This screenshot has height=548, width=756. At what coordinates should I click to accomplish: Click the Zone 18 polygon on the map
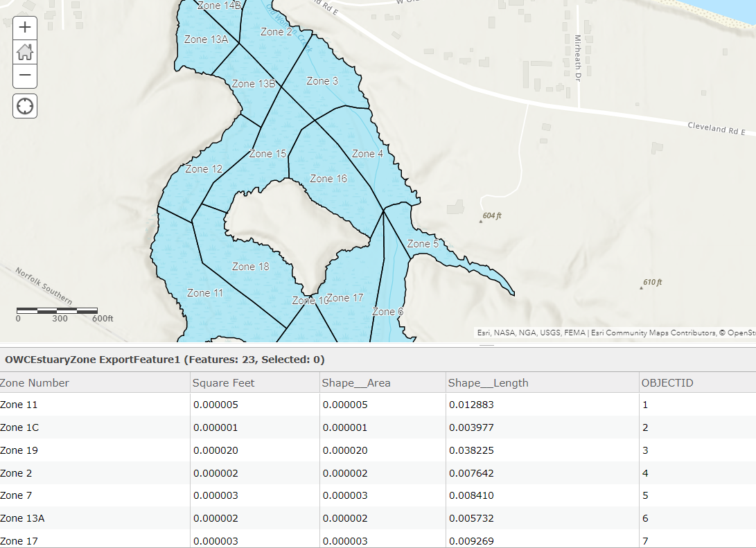tap(250, 266)
